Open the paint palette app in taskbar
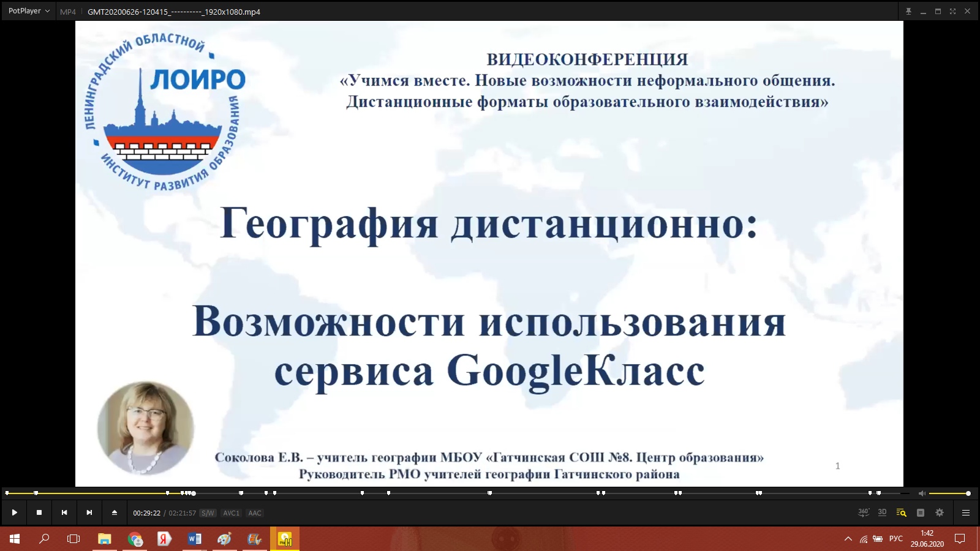This screenshot has width=980, height=551. coord(224,539)
